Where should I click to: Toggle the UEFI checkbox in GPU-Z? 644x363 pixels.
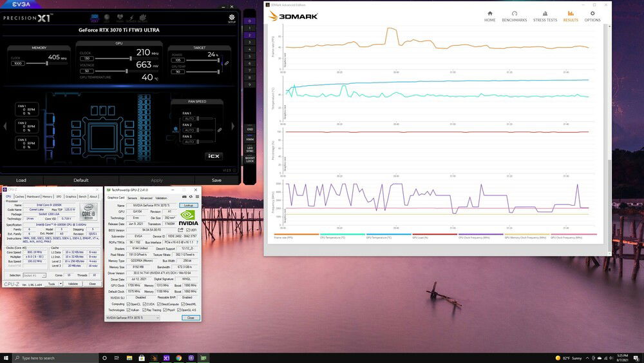point(188,230)
